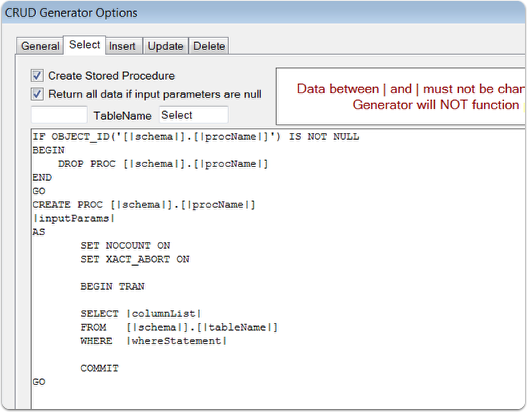Screen dimensions: 527x412
Task: Place cursor on the IF OBJECT_ID line
Action: 196,137
